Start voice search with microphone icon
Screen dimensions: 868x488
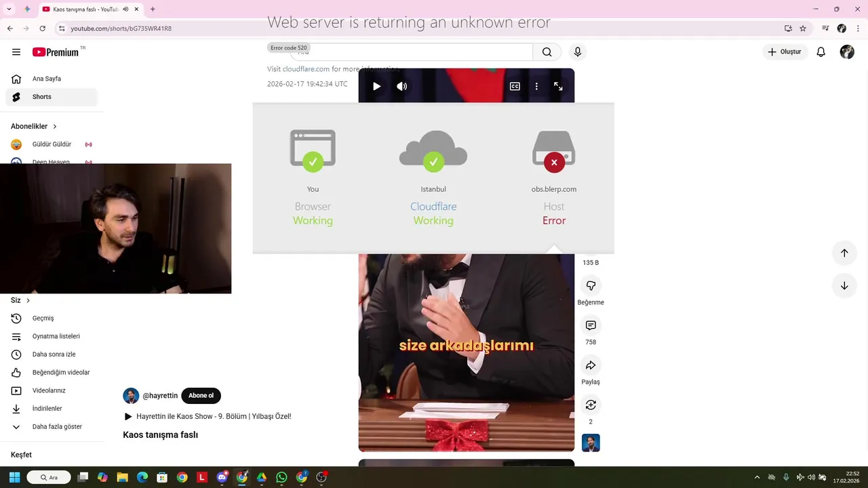tap(578, 52)
